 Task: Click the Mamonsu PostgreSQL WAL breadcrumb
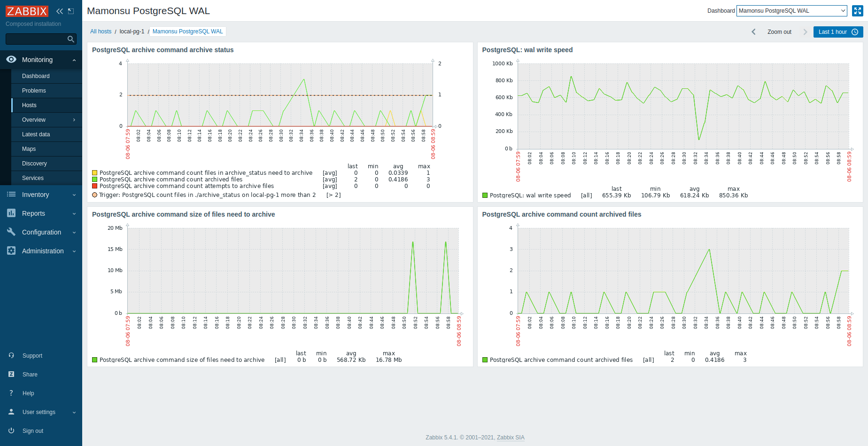187,31
